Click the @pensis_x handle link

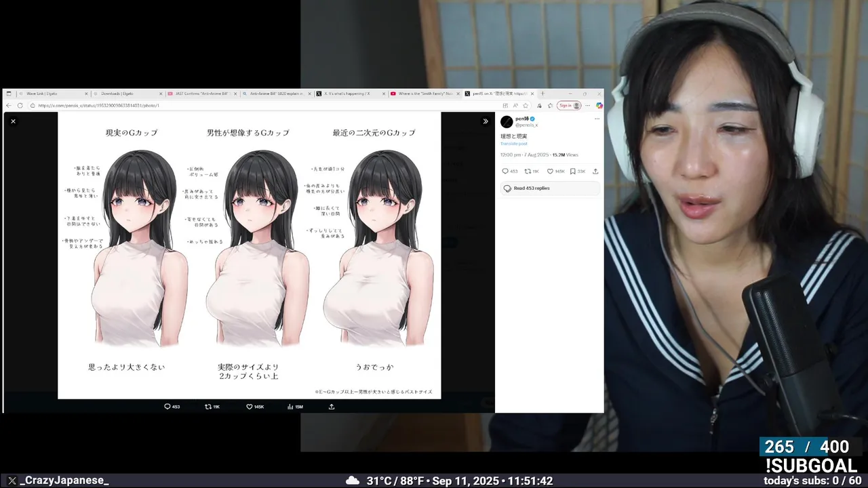point(526,125)
